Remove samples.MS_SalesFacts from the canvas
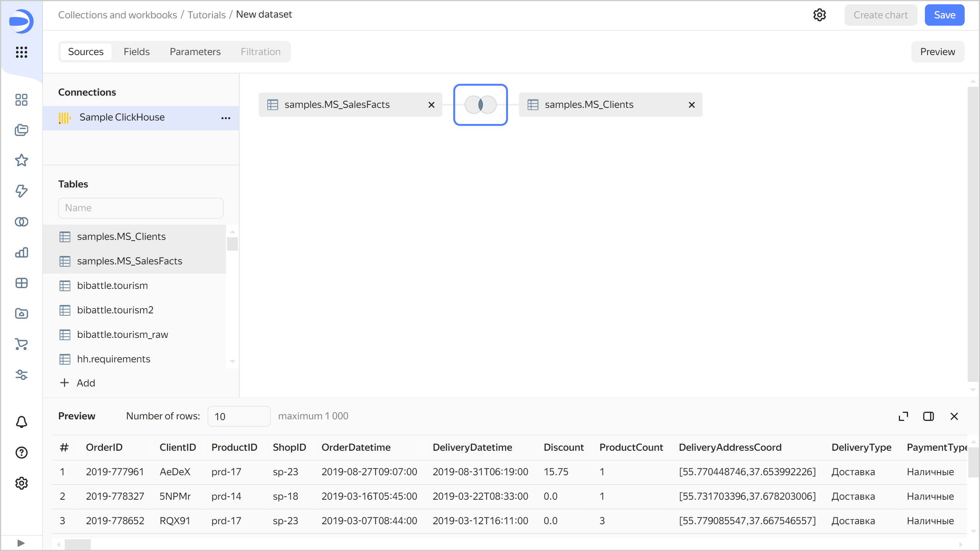The image size is (980, 551). [x=431, y=104]
